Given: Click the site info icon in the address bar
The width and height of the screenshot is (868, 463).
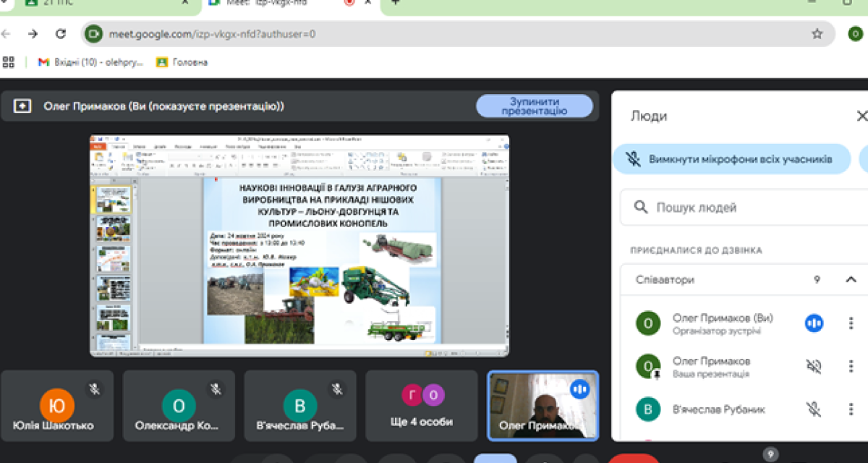Looking at the screenshot, I should pos(93,34).
